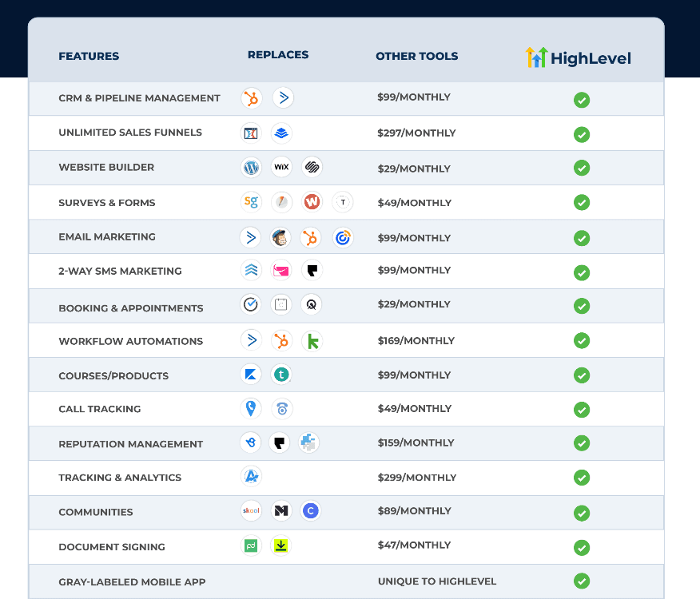
Task: Click the FEATURES column header
Action: (89, 57)
